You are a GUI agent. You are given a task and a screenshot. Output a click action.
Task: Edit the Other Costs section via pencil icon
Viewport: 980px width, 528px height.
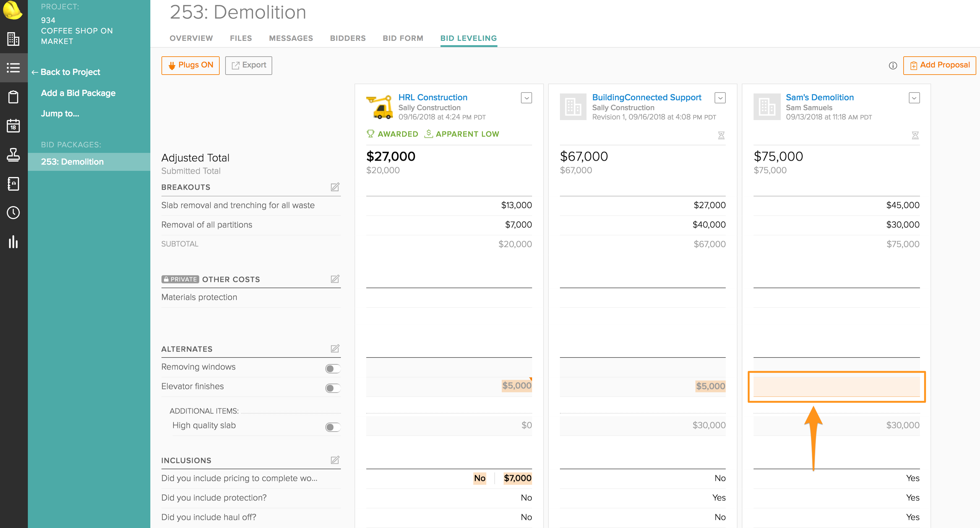tap(335, 279)
